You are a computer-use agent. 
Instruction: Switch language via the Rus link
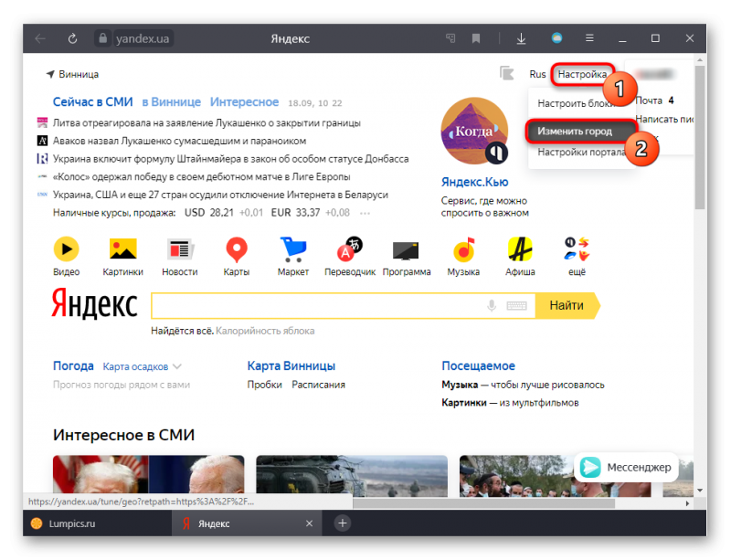[537, 74]
